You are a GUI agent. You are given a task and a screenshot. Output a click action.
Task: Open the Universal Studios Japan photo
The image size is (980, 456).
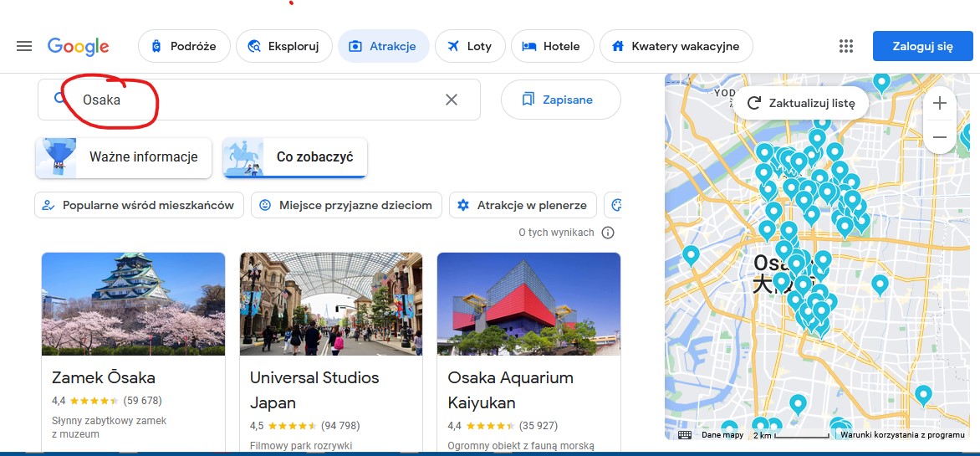tap(330, 304)
